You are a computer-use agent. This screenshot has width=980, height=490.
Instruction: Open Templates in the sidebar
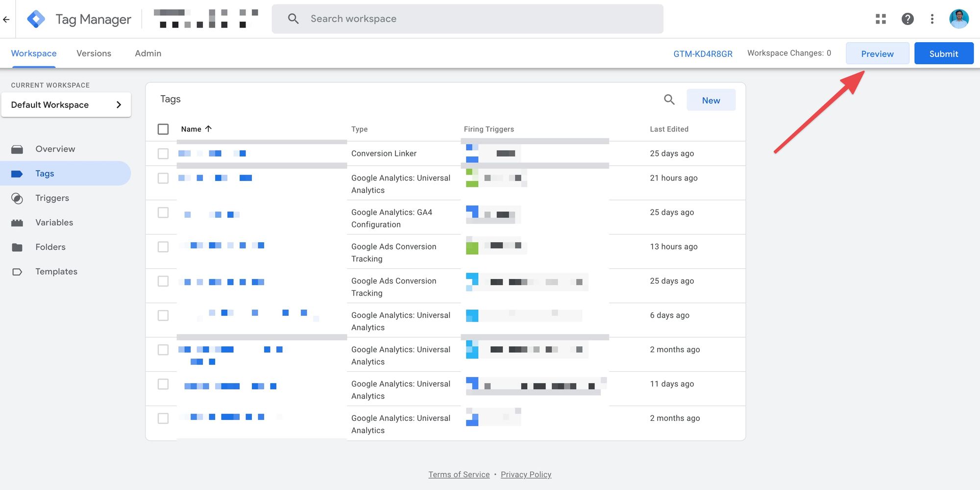(x=56, y=272)
